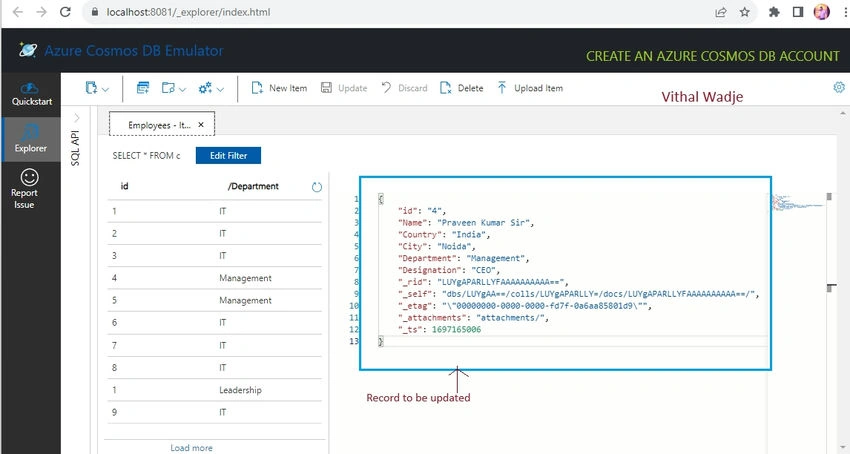Image resolution: width=850 pixels, height=454 pixels.
Task: Select item id 2 row
Action: coord(215,233)
